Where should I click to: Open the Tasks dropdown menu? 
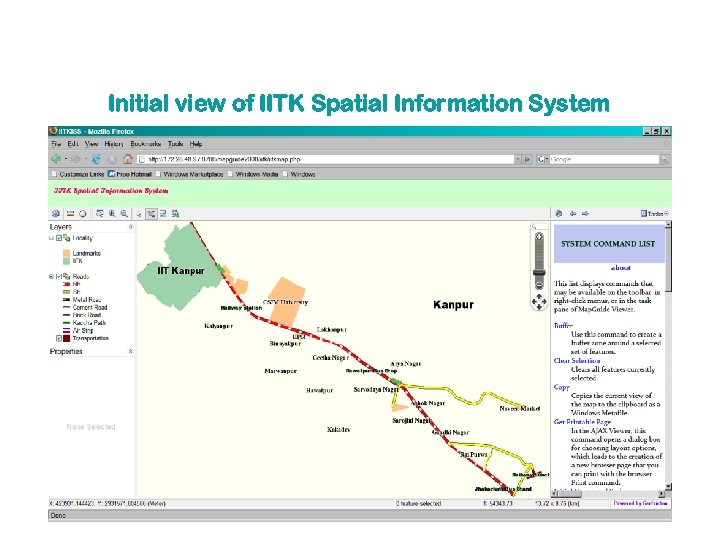(x=655, y=214)
